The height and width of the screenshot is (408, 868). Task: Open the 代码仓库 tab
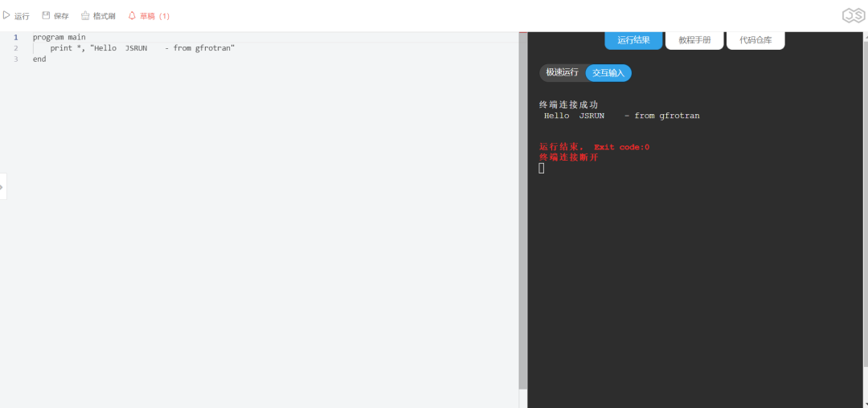tap(755, 40)
